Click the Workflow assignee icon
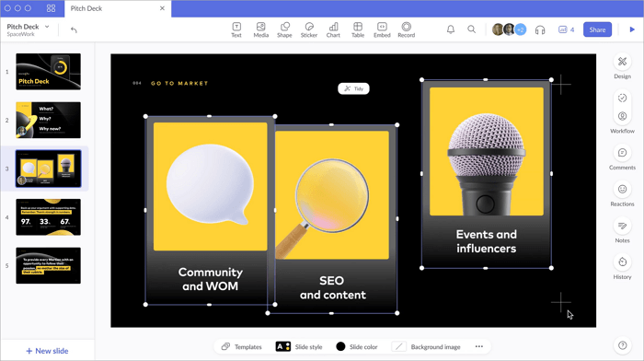The width and height of the screenshot is (644, 361). 622,116
